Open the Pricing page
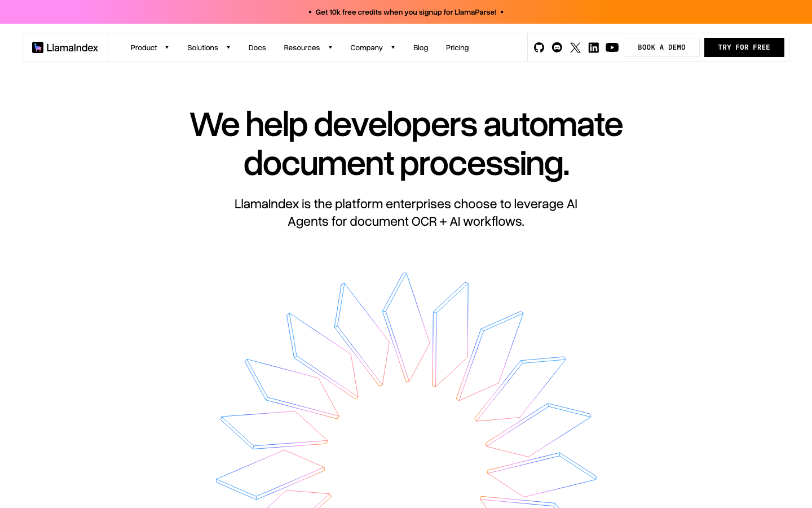The image size is (812, 508). (x=457, y=47)
